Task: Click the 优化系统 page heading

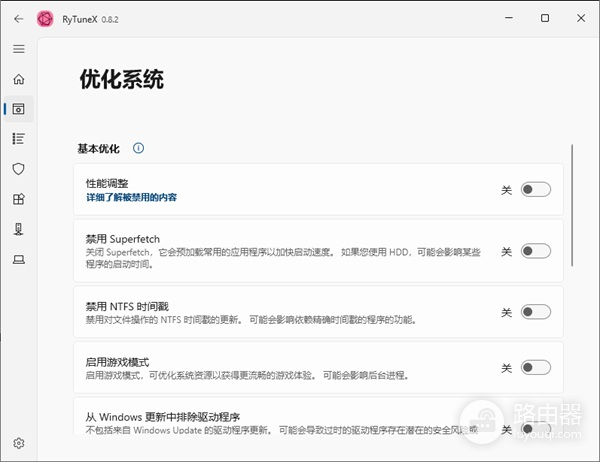Action: [122, 79]
